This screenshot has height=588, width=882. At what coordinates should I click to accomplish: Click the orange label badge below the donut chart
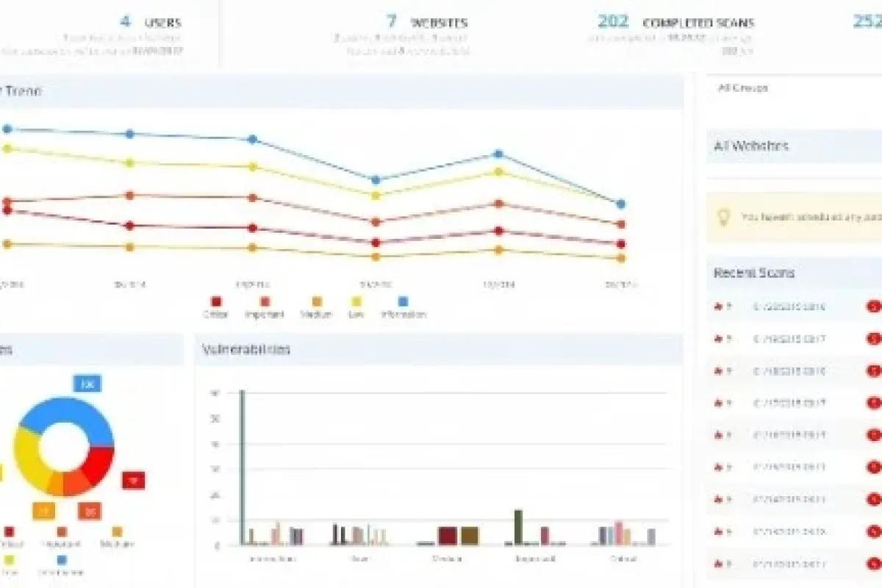pyautogui.click(x=43, y=511)
